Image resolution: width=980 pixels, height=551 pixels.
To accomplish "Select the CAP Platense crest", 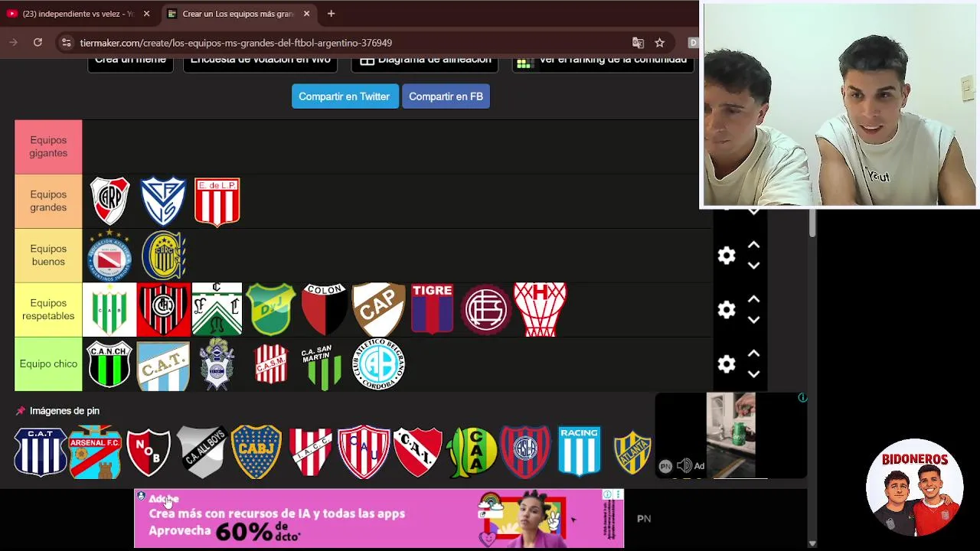I will (378, 309).
